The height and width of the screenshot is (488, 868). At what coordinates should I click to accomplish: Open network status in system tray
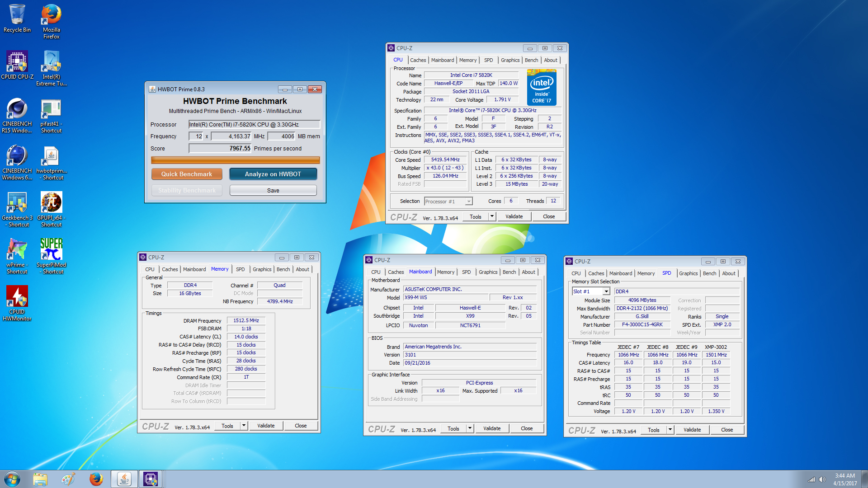click(811, 479)
